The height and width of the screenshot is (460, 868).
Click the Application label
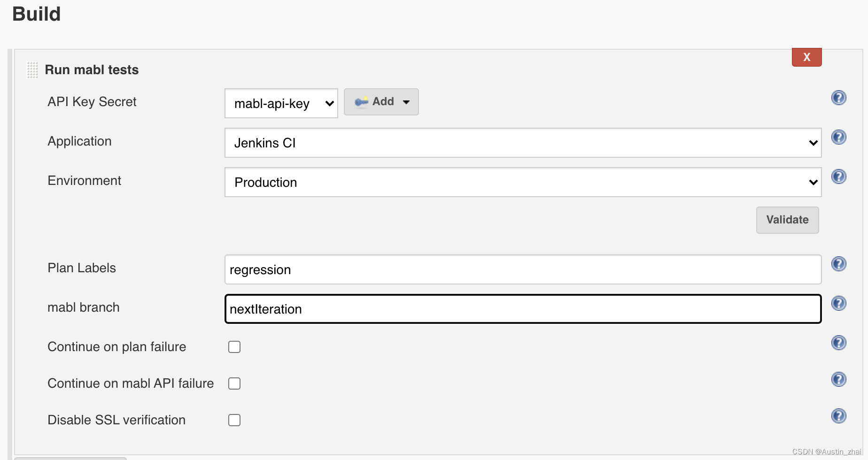80,141
